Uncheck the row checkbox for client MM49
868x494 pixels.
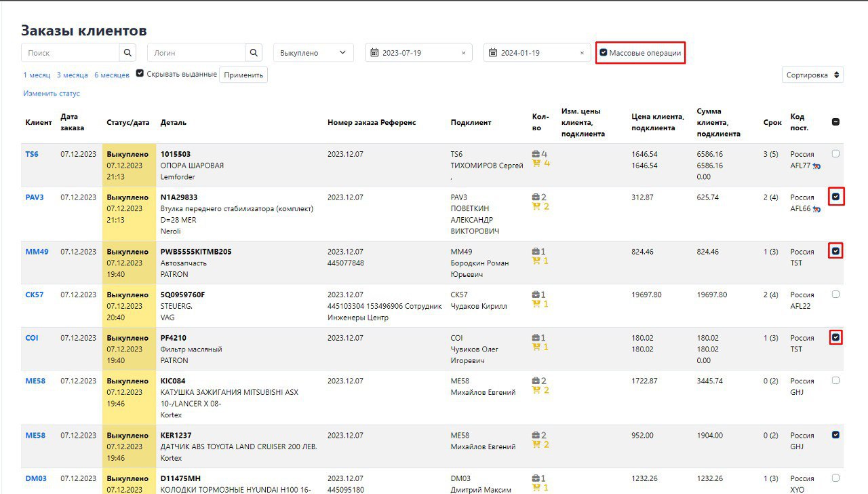click(836, 251)
